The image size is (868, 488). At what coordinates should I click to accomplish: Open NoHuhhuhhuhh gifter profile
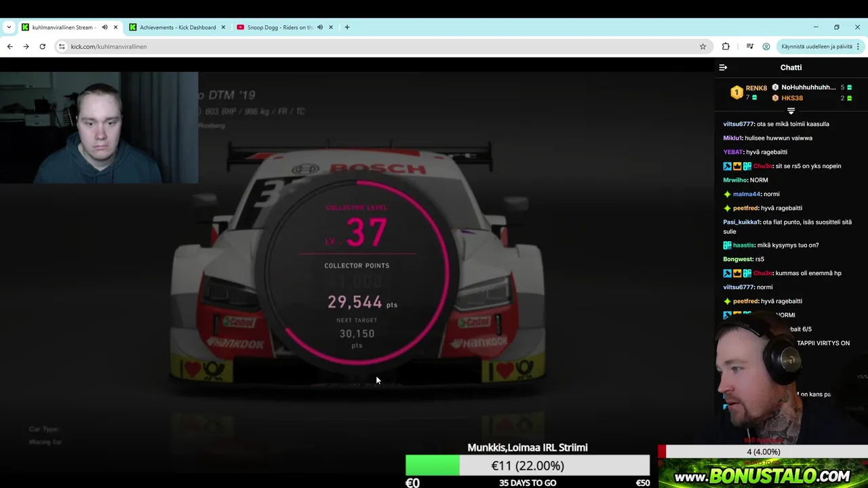[808, 87]
